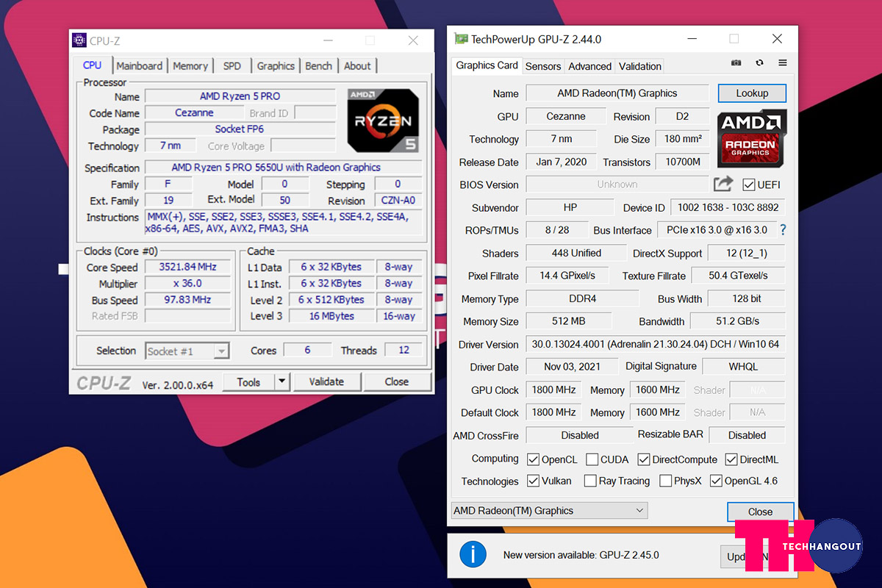Image resolution: width=882 pixels, height=588 pixels.
Task: Toggle the PhysX checkbox
Action: pyautogui.click(x=665, y=481)
